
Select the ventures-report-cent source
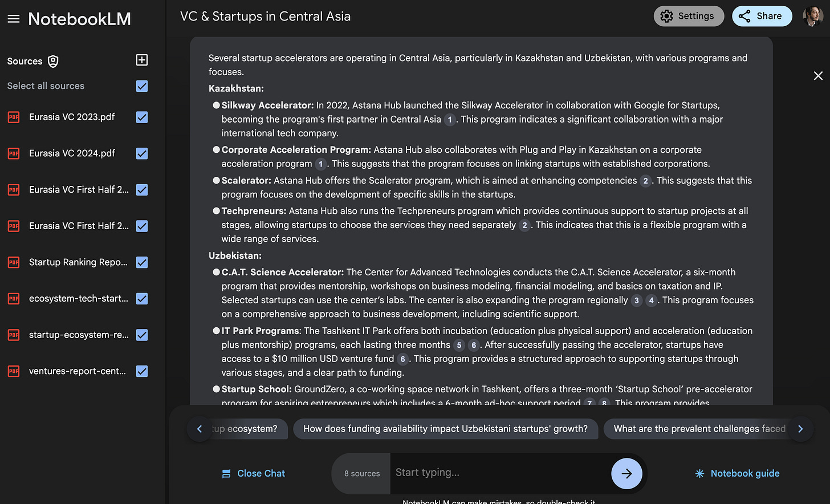coord(78,371)
